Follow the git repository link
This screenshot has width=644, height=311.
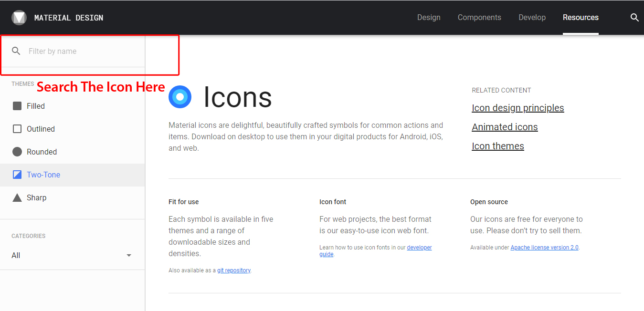[x=234, y=270]
